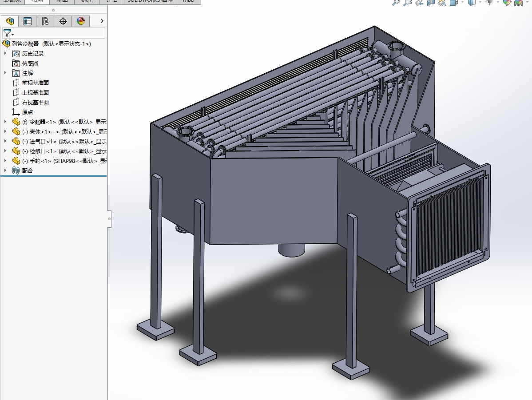Select the 壳体<1> component row
This screenshot has width=532, height=400.
pos(60,132)
